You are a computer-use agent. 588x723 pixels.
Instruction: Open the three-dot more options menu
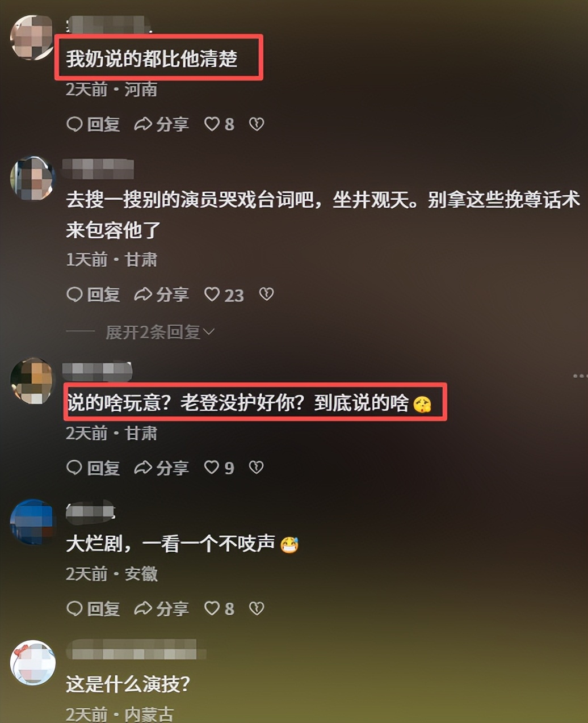pos(579,376)
